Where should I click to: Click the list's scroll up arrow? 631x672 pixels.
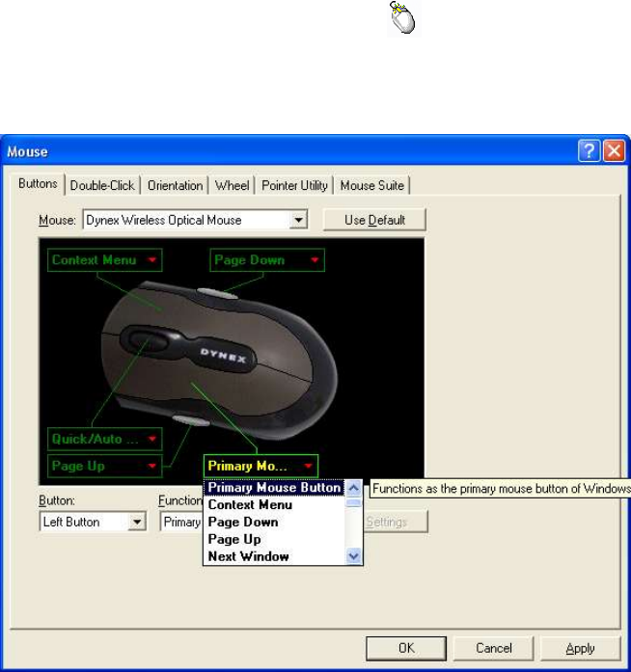tap(353, 488)
